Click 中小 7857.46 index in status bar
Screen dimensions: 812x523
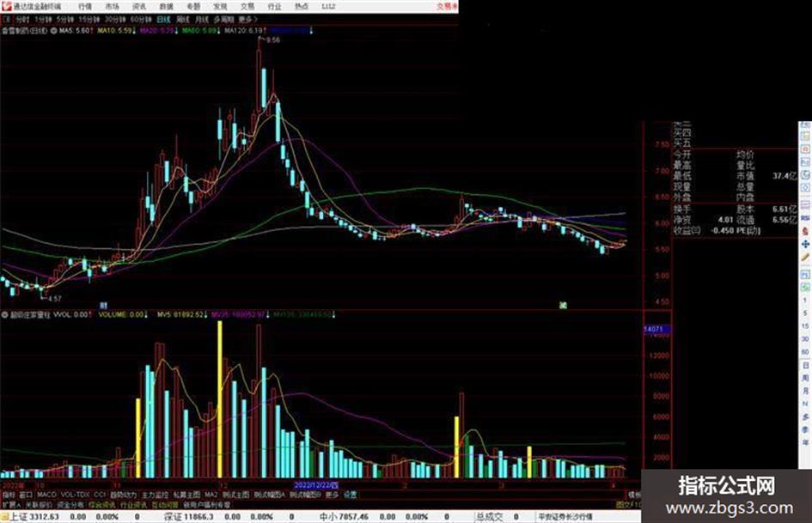pos(344,516)
